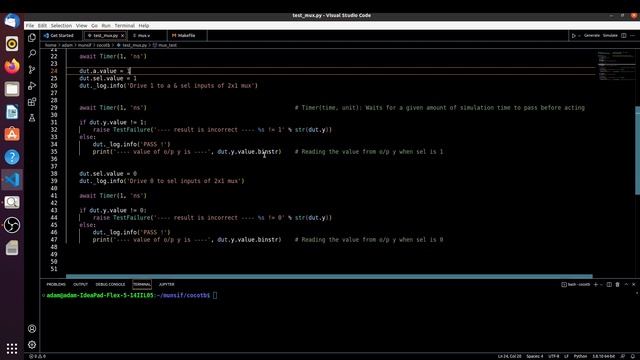Change indentation via Spaces: 4
The width and height of the screenshot is (640, 360).
[x=535, y=356]
